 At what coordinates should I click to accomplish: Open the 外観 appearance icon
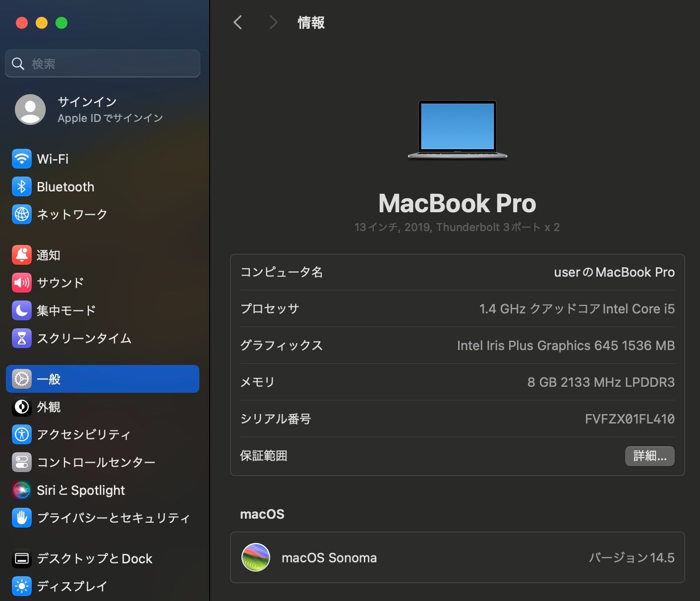tap(21, 407)
